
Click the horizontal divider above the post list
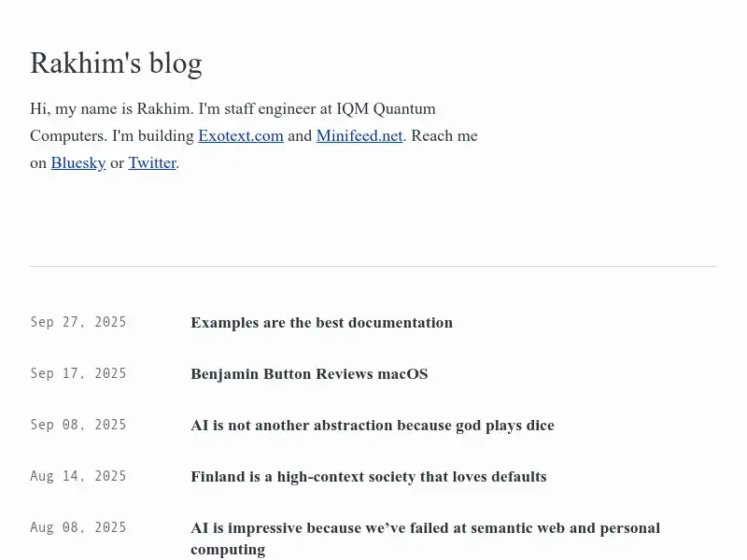point(373,264)
